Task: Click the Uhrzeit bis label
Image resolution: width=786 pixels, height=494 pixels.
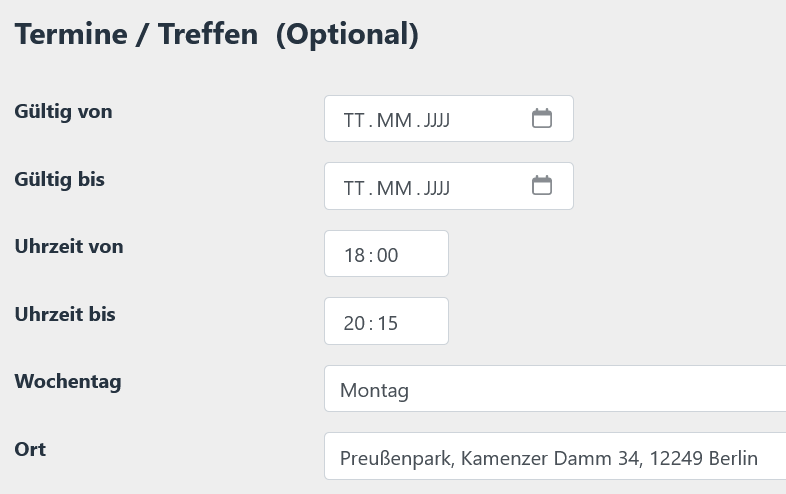Action: [65, 314]
